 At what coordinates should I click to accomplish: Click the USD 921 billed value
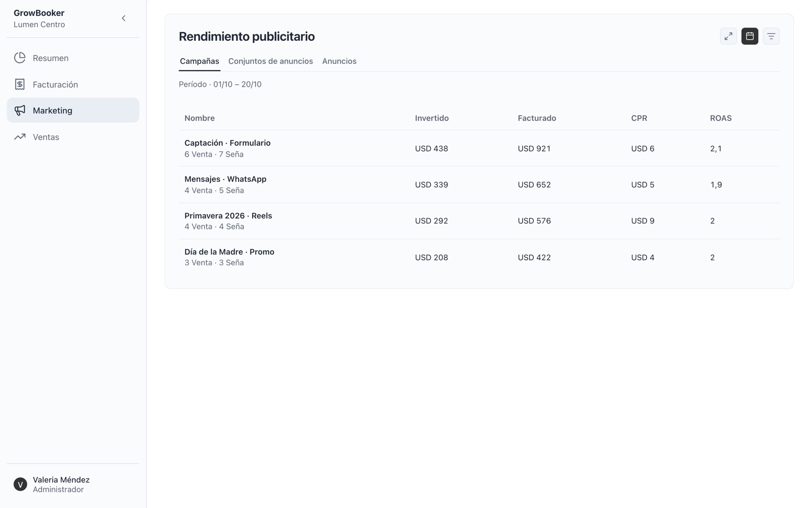pyautogui.click(x=534, y=149)
